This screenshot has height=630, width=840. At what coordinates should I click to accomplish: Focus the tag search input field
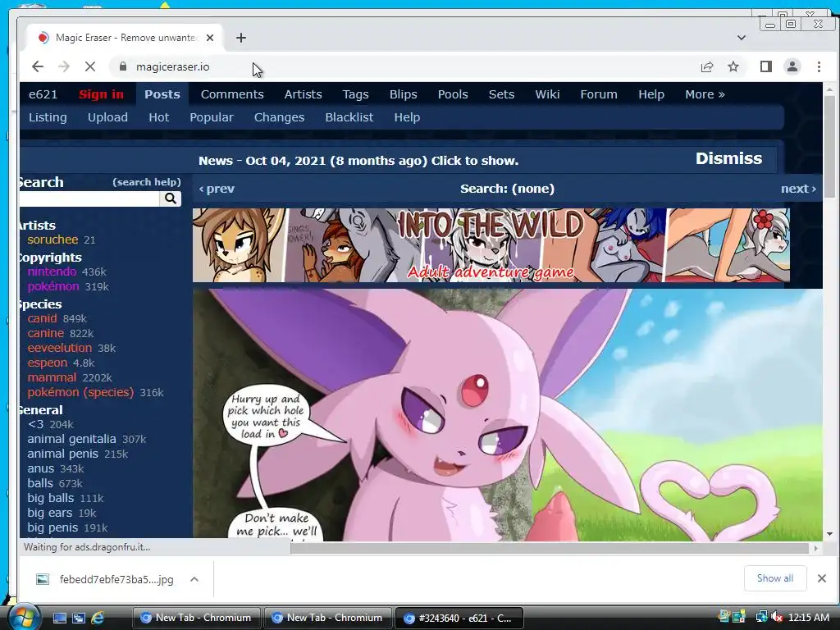pos(89,199)
